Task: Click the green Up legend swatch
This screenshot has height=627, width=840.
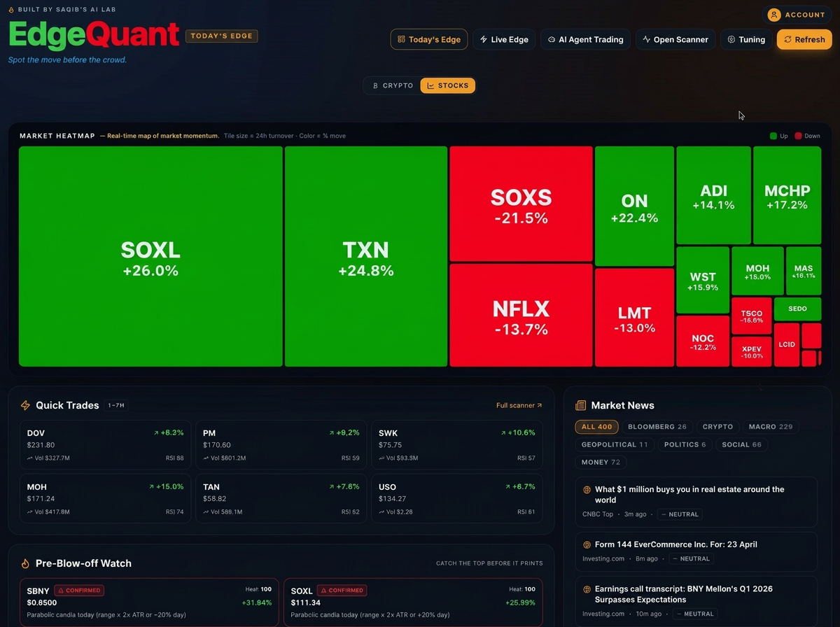Action: click(x=773, y=136)
